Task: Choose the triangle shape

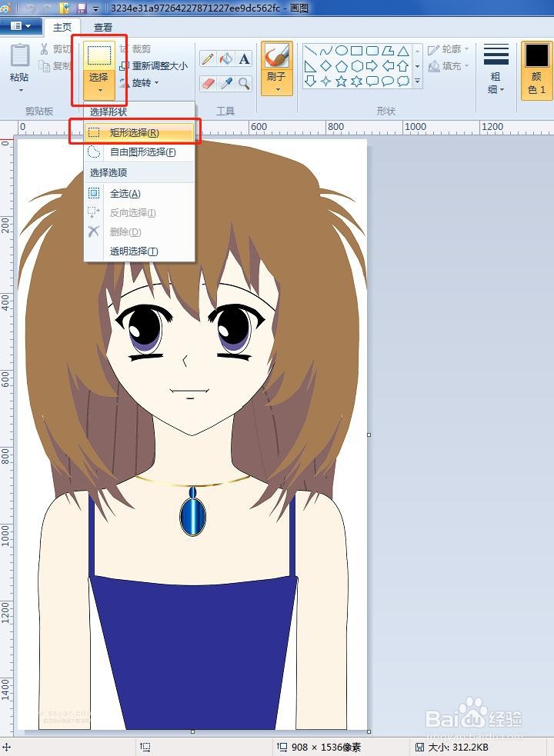Action: click(403, 50)
